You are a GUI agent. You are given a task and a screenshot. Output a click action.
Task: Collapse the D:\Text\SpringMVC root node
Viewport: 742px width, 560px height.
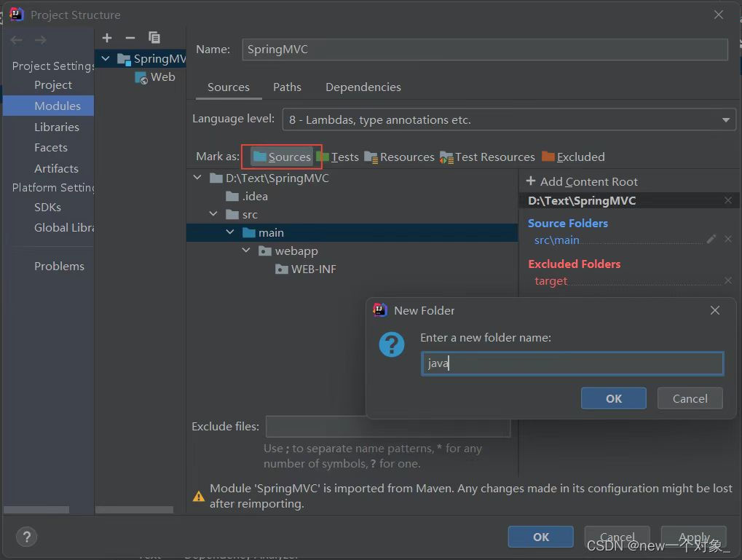click(197, 178)
